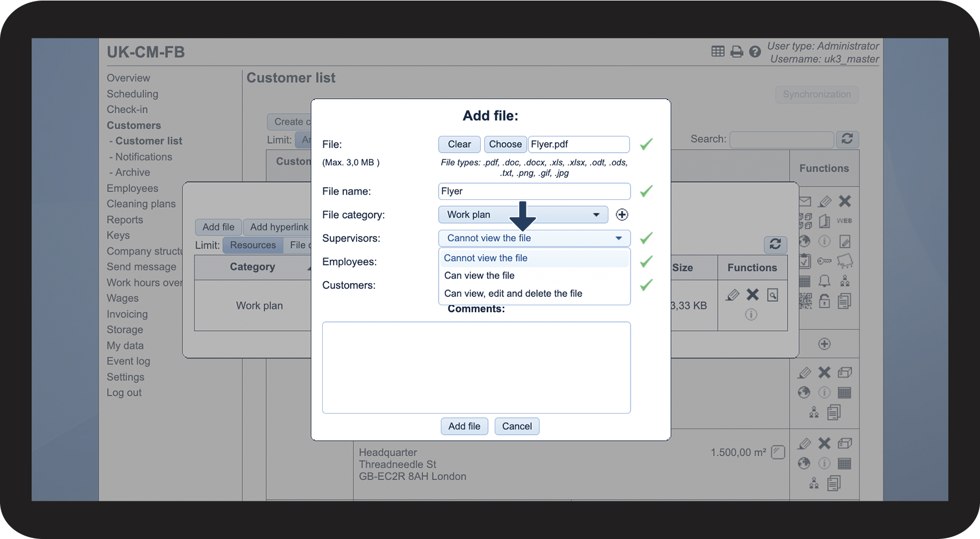Screen dimensions: 980x539
Task: Delete the 3,33 KB Work plan file
Action: point(753,295)
